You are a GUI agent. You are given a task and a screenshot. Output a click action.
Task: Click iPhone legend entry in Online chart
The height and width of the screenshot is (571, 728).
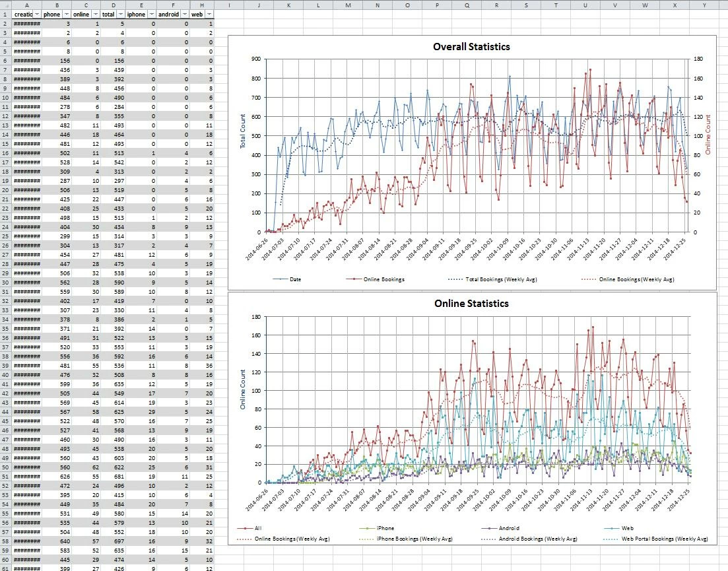click(x=377, y=528)
